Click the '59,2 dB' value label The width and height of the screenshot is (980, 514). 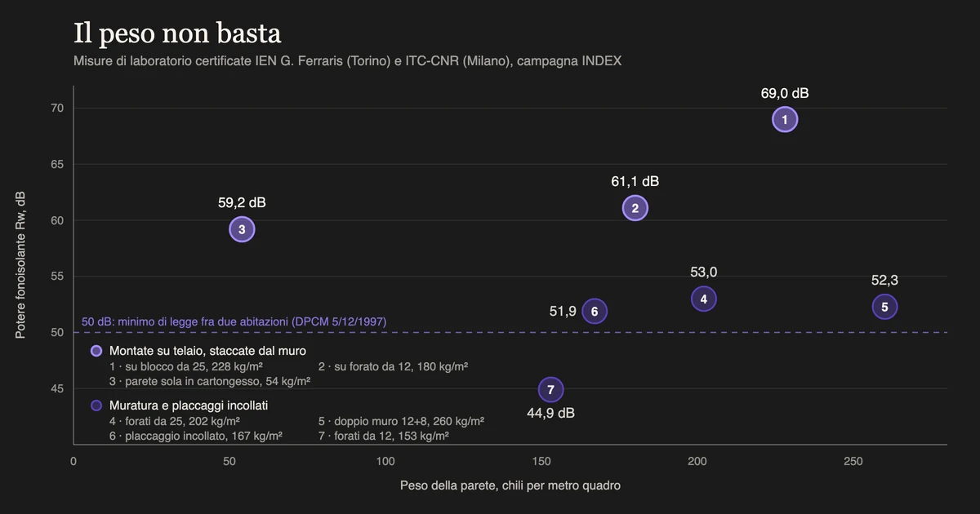pyautogui.click(x=242, y=203)
